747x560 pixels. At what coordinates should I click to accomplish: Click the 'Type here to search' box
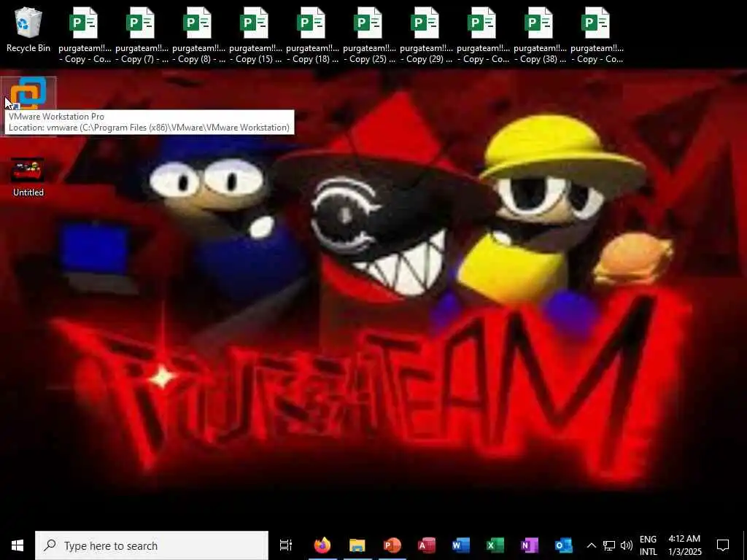[x=152, y=545]
